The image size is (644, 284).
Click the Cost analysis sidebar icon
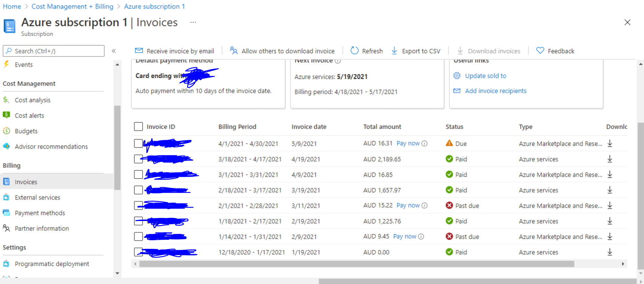point(6,100)
